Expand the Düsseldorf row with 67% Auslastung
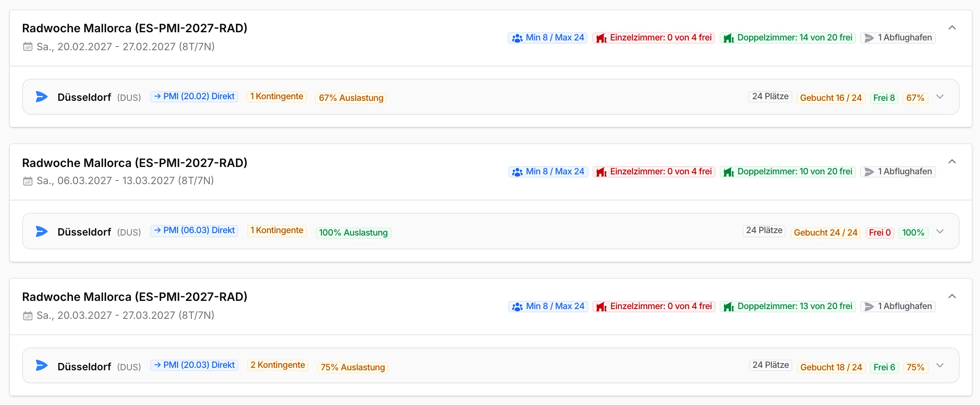980x405 pixels. (x=940, y=97)
